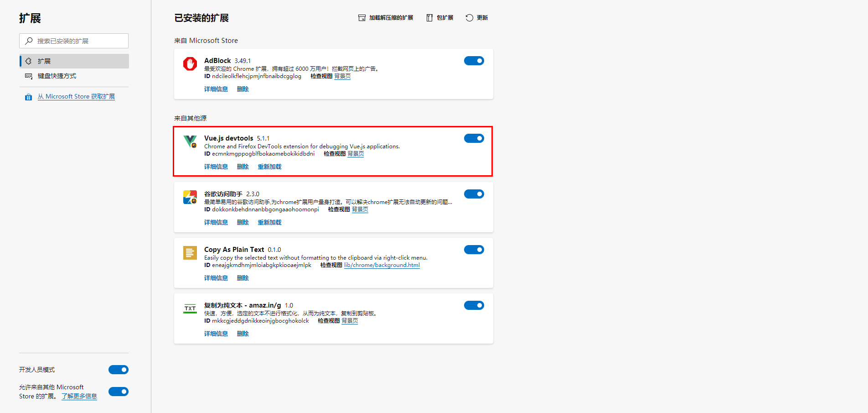The height and width of the screenshot is (413, 868).
Task: Click the Vue.js devtools logo
Action: pos(190,141)
